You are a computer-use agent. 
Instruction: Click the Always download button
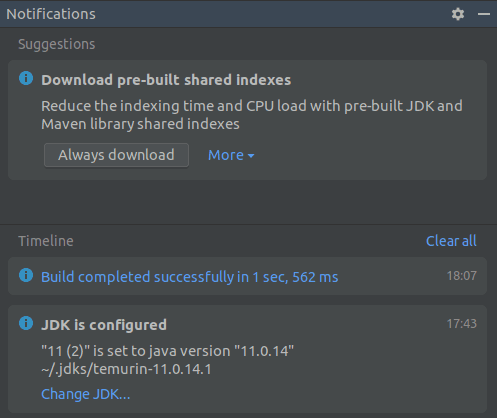pyautogui.click(x=116, y=155)
